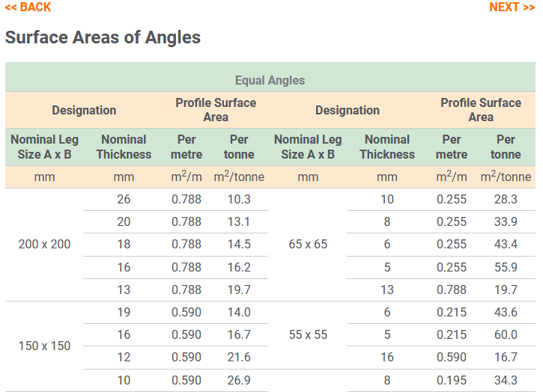Viewport: 543px width, 392px height.
Task: Go to the NEXT >> page
Action: (x=512, y=7)
